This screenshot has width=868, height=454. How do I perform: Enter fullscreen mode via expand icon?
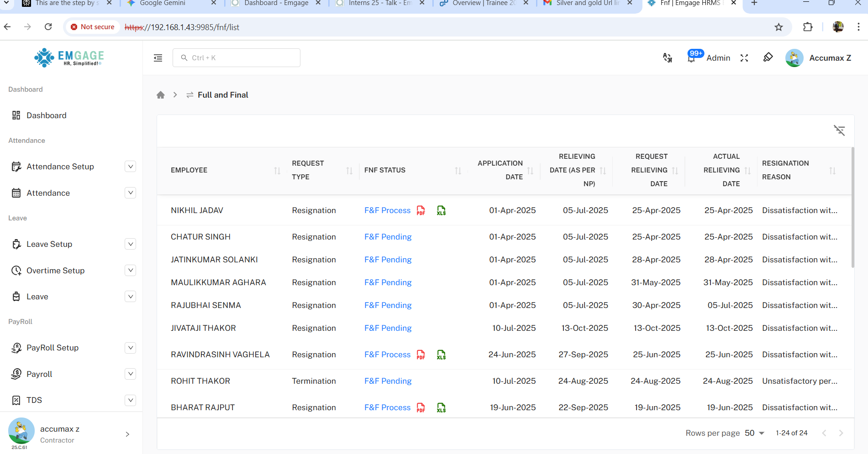pos(744,58)
